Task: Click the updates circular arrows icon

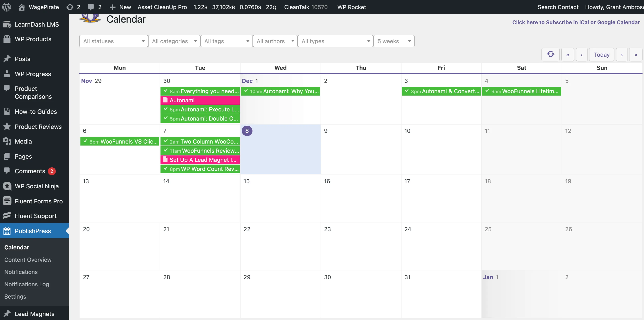Action: (x=70, y=7)
